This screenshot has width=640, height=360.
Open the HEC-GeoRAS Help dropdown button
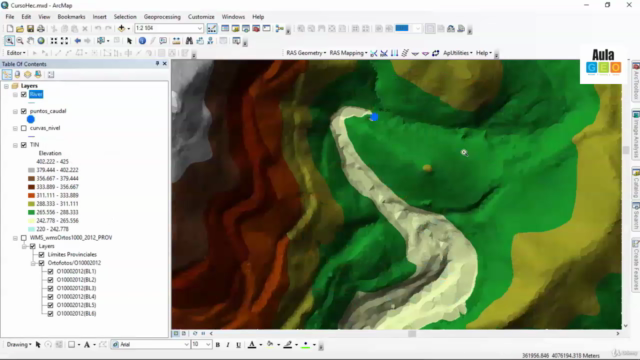click(484, 53)
